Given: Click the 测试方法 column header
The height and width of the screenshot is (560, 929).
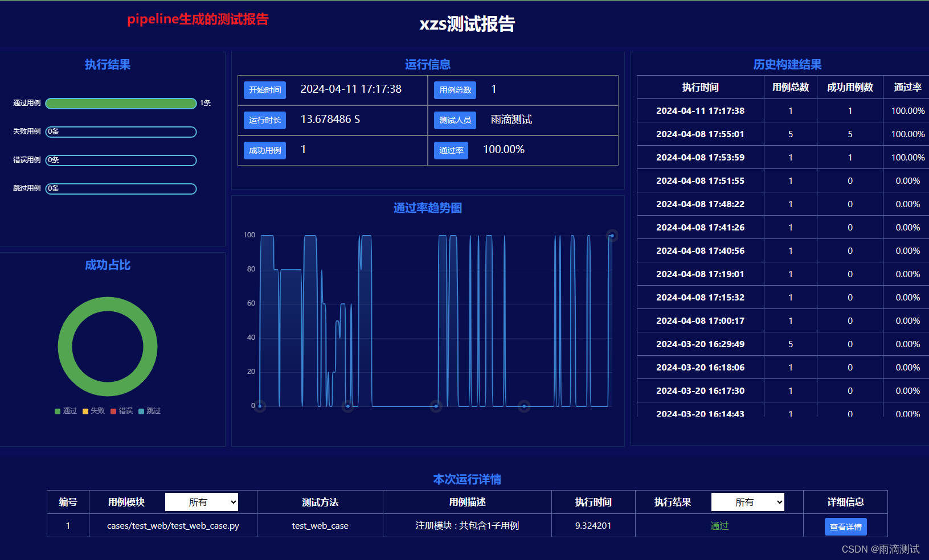Looking at the screenshot, I should click(320, 502).
